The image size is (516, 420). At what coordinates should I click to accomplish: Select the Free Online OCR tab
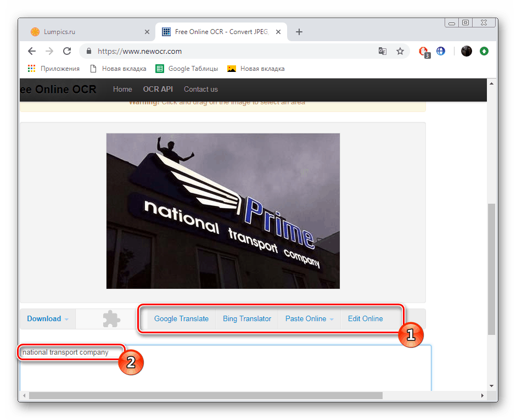click(221, 32)
